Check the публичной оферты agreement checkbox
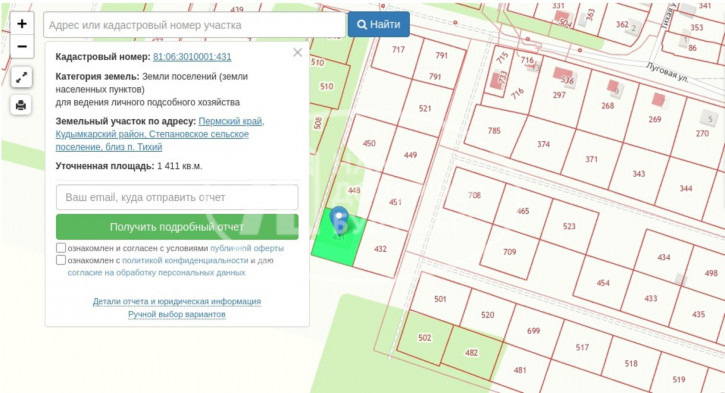 (x=61, y=248)
